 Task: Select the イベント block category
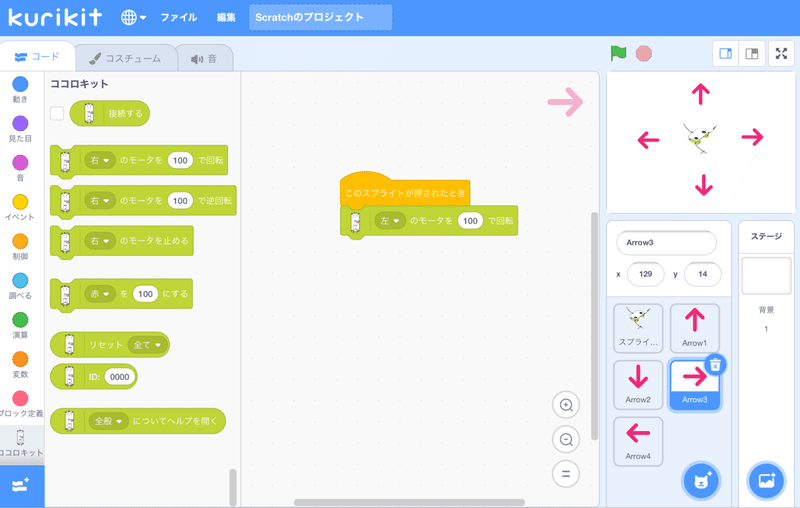pos(20,208)
